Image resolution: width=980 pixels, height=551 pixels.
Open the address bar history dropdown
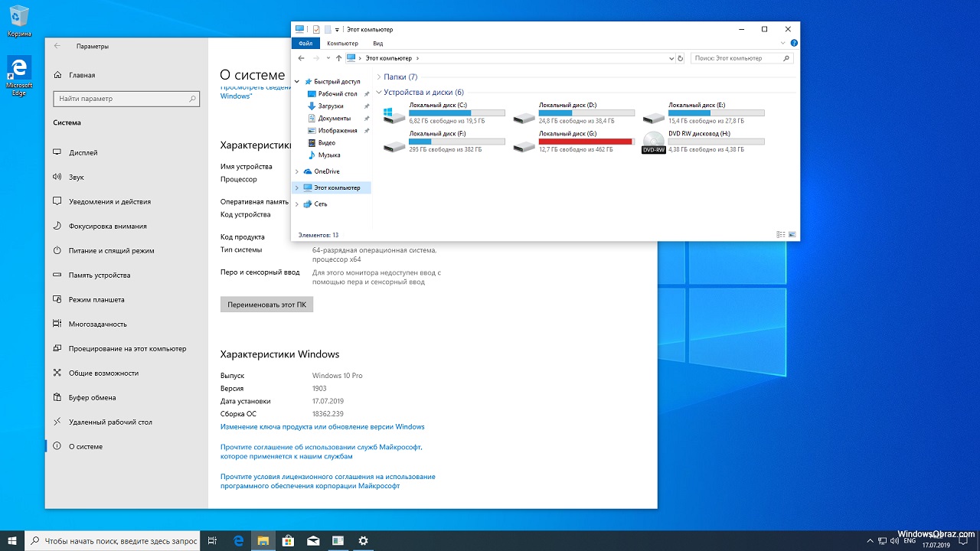[670, 58]
